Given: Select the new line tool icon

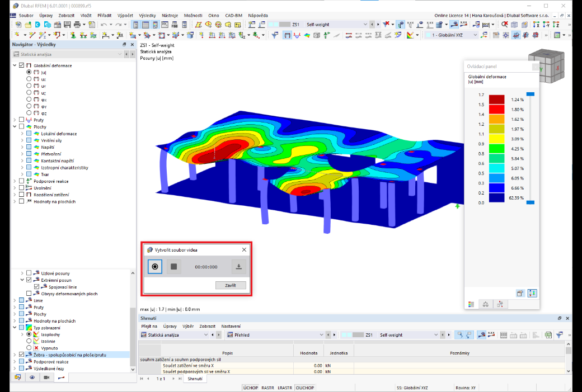Looking at the screenshot, I should [x=32, y=35].
